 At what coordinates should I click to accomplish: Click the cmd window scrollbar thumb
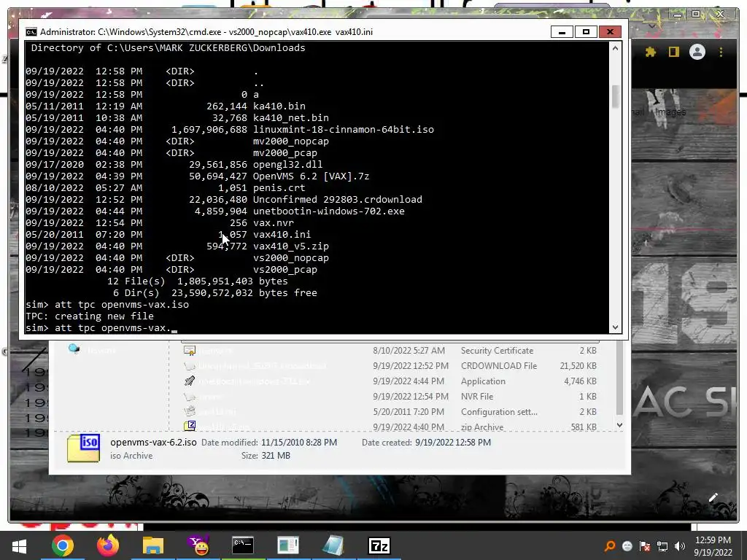tap(615, 97)
